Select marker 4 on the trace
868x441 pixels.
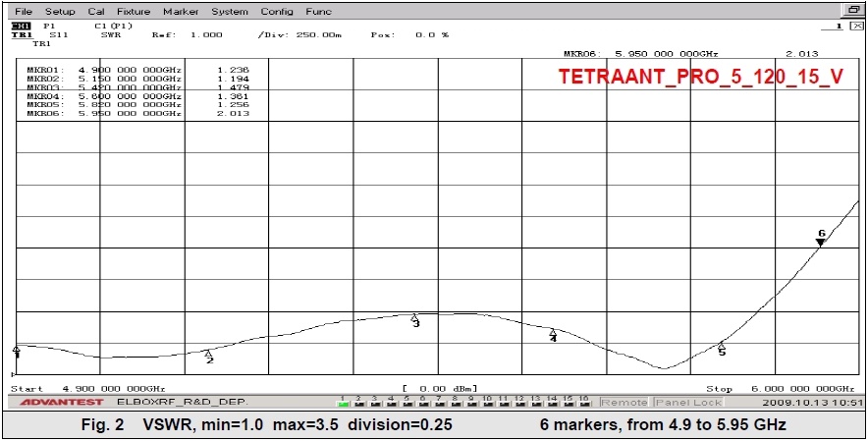(553, 333)
